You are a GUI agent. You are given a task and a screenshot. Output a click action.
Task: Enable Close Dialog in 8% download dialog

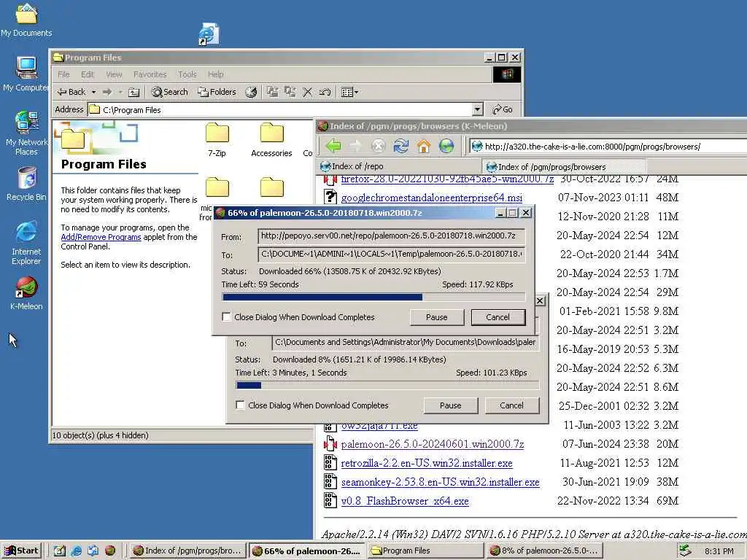tap(241, 405)
